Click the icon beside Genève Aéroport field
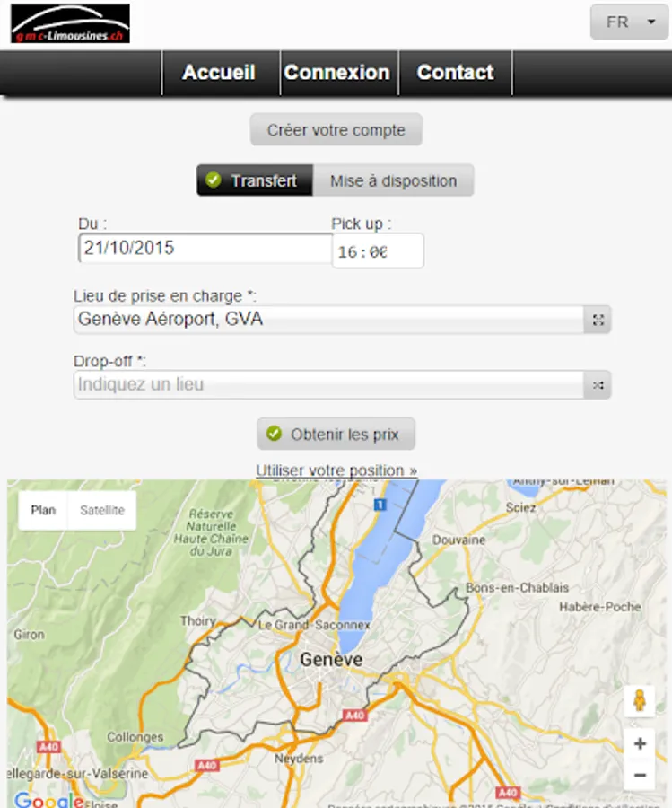The image size is (672, 808). pos(598,320)
